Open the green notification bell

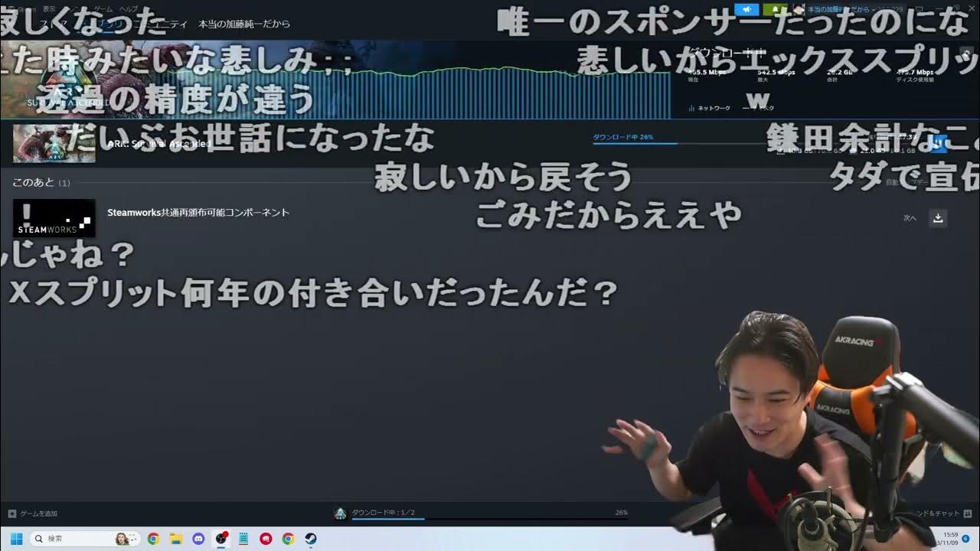775,9
